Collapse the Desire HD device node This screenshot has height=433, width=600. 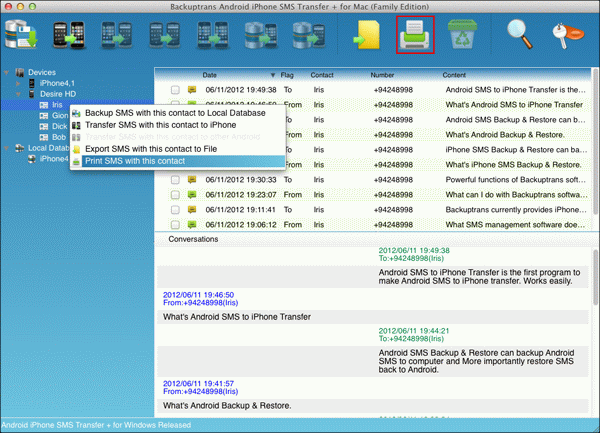18,94
